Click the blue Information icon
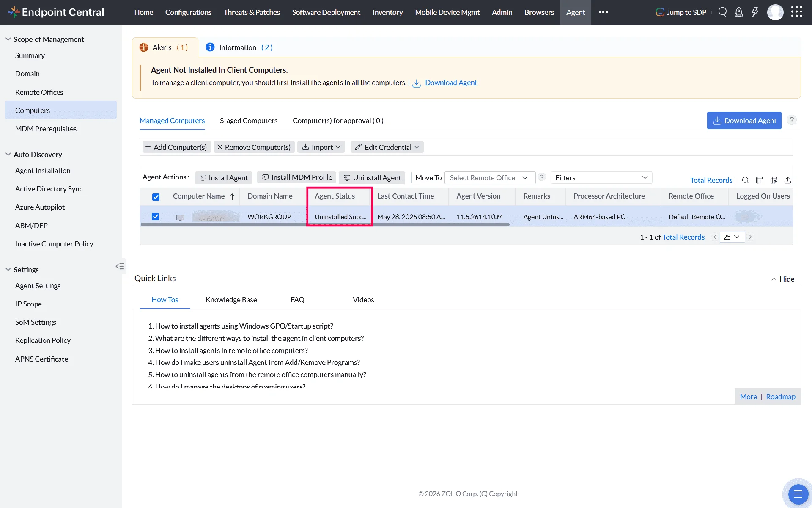This screenshot has width=812, height=508. point(210,47)
